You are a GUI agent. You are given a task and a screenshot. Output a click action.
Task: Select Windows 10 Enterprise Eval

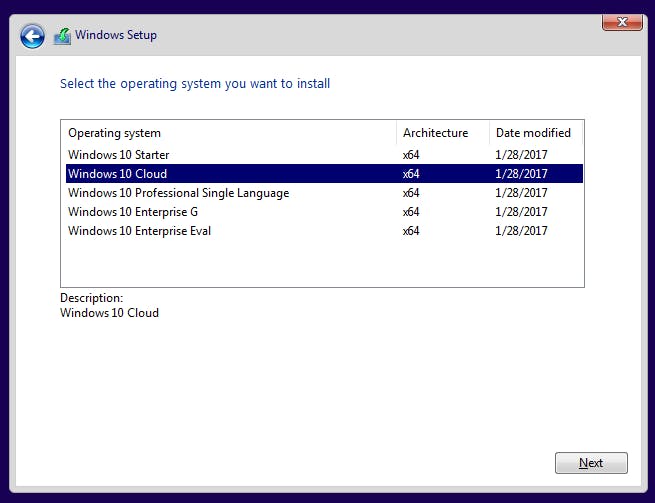coord(324,231)
